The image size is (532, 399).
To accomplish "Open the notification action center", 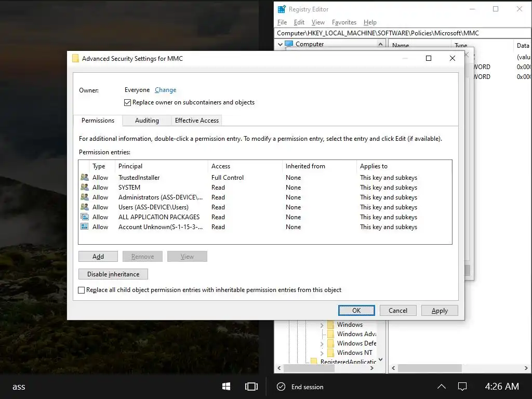I will coord(462,387).
